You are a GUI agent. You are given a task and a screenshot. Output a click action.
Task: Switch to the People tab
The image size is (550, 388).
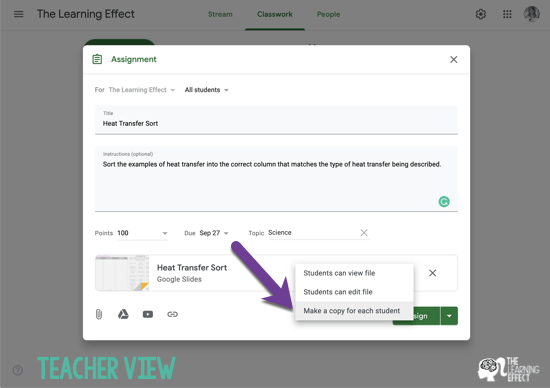[x=328, y=14]
